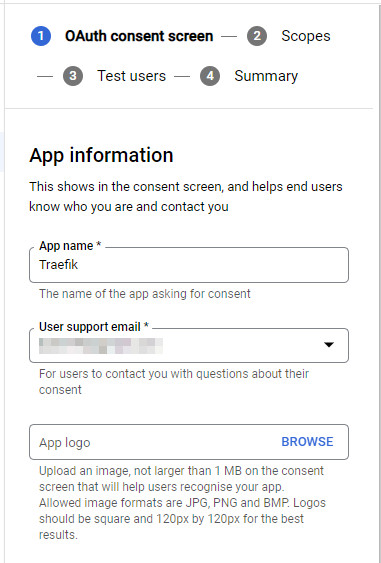Select the step 4 number circle
This screenshot has height=563, width=381.
tap(210, 76)
